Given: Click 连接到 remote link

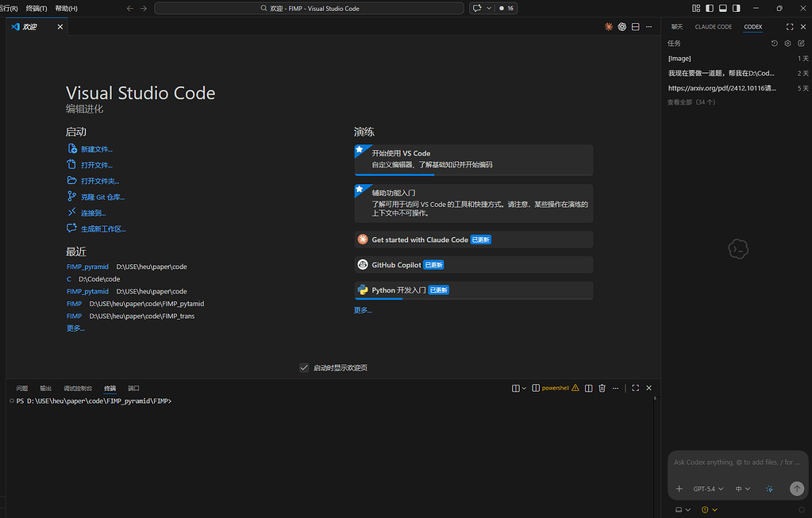Looking at the screenshot, I should (x=93, y=213).
